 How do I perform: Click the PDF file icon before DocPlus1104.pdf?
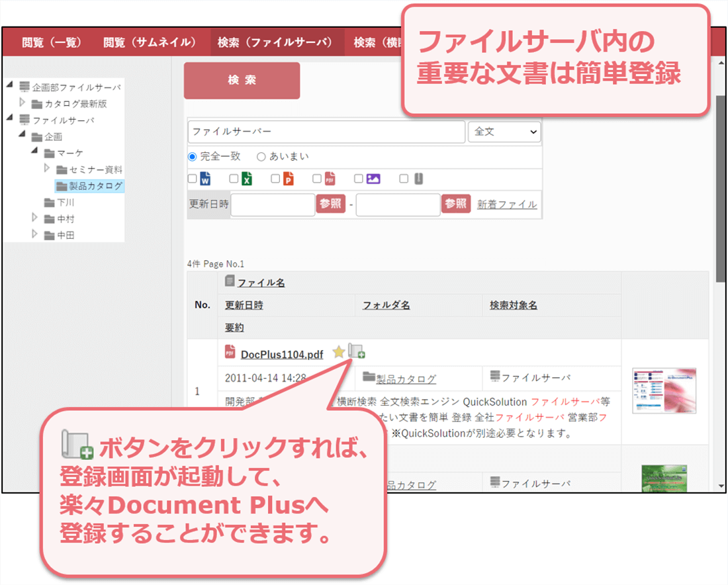tap(230, 351)
